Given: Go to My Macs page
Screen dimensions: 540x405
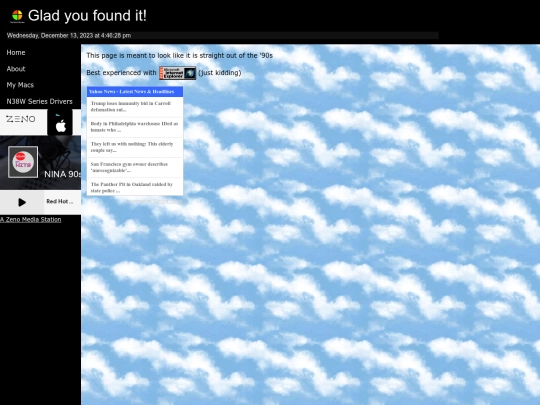Looking at the screenshot, I should [x=20, y=85].
